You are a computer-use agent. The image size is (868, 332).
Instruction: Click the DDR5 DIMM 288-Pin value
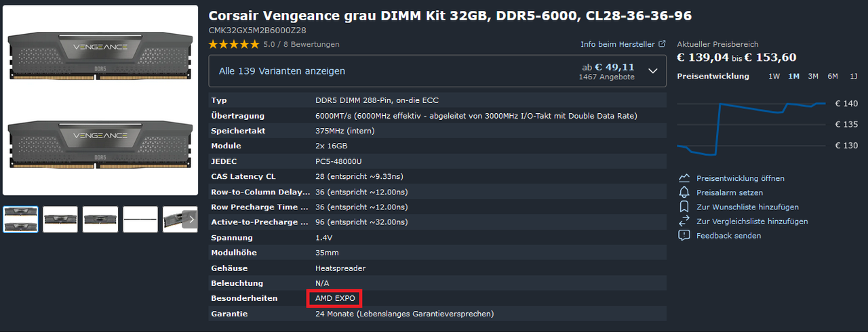(x=377, y=100)
